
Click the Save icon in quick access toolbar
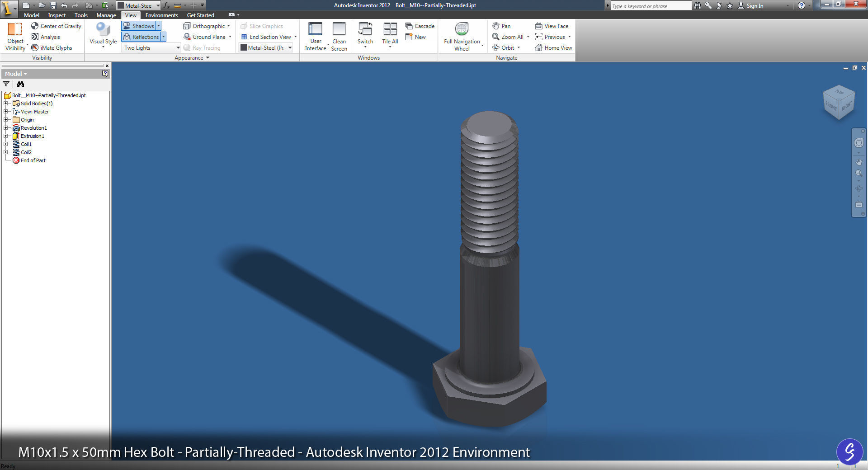(x=53, y=5)
